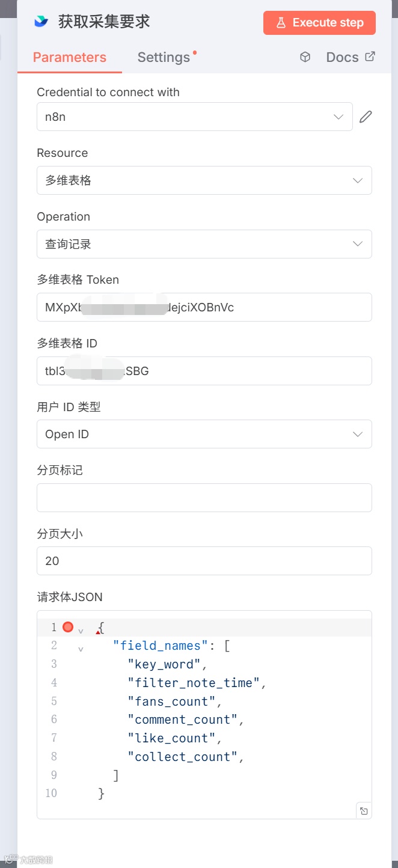Image resolution: width=398 pixels, height=868 pixels.
Task: Open the Docs link
Action: (343, 57)
